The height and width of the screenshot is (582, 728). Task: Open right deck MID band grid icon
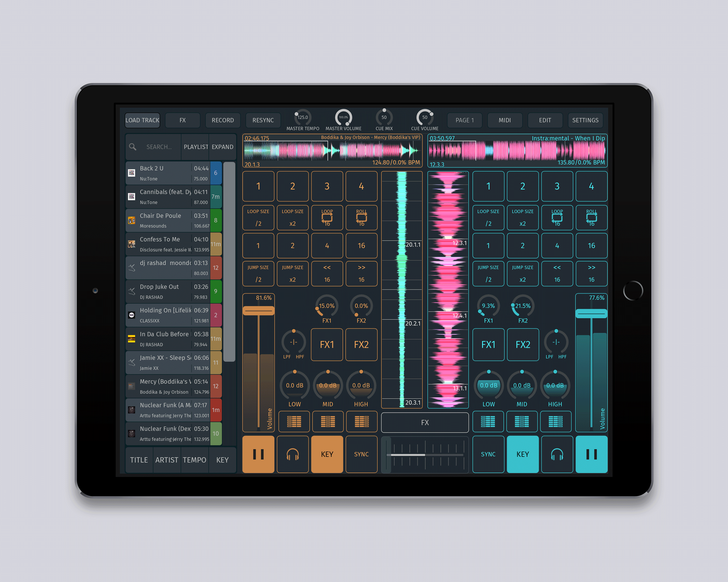tap(522, 421)
